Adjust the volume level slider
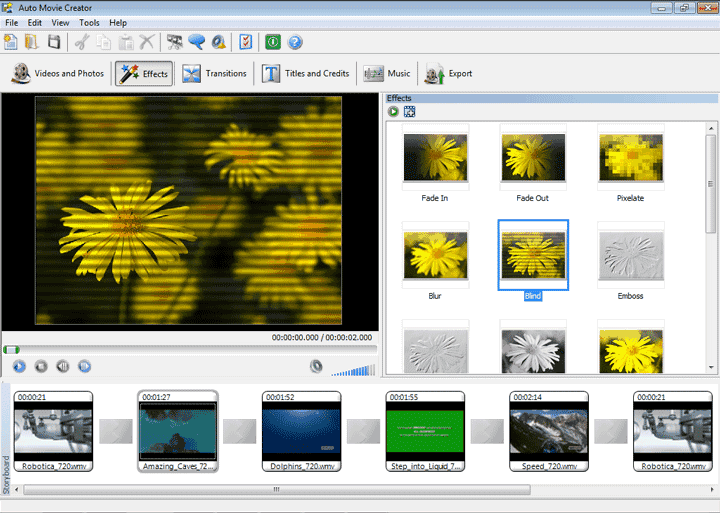This screenshot has width=720, height=513. click(353, 368)
